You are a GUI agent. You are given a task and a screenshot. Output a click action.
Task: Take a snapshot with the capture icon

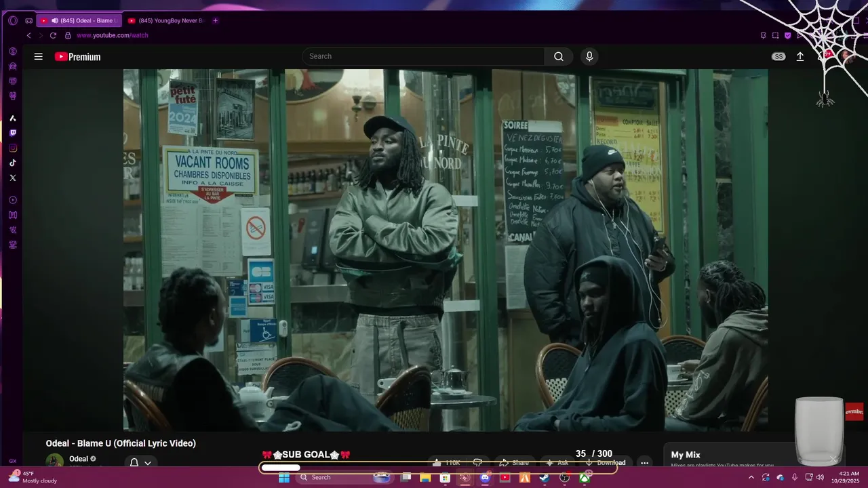click(775, 35)
